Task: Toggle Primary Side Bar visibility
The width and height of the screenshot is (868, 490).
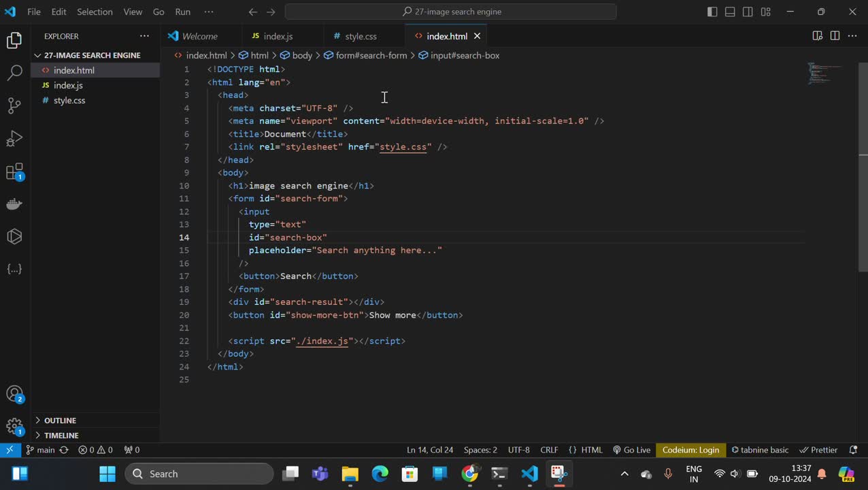Action: [x=712, y=12]
